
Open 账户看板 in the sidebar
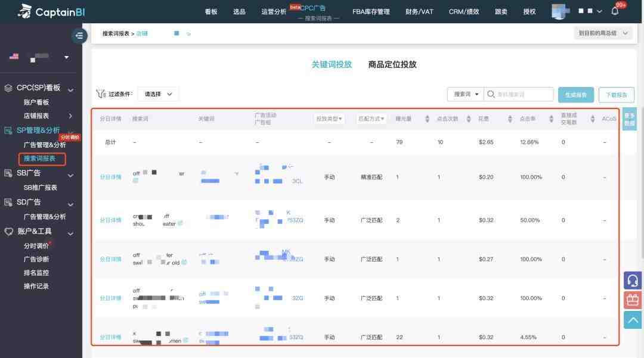click(36, 102)
